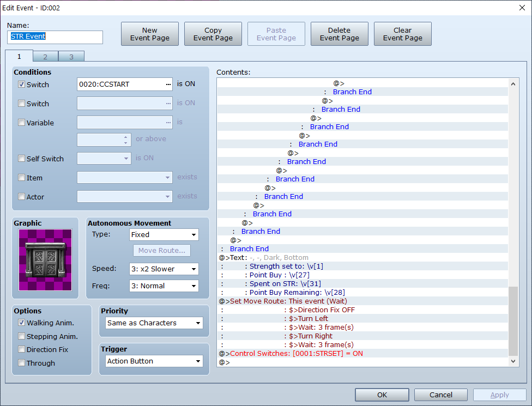
Task: Click the door graphic thumbnail
Action: point(45,260)
